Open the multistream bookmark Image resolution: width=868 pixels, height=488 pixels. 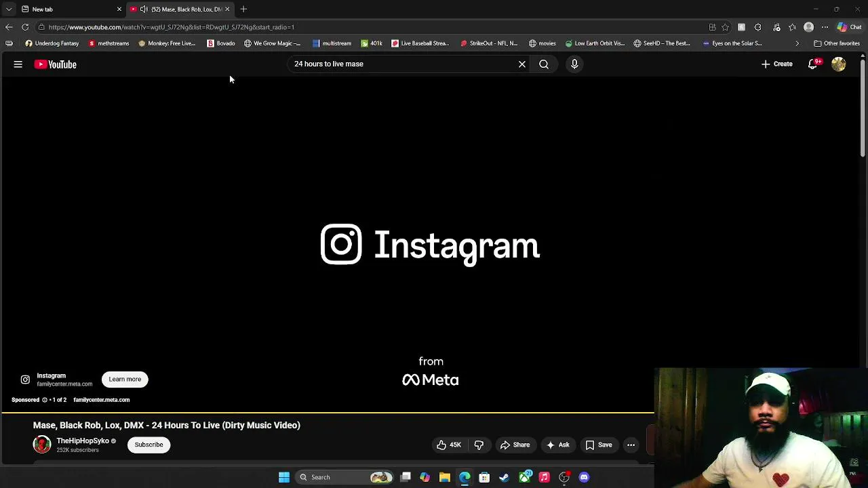(x=332, y=43)
